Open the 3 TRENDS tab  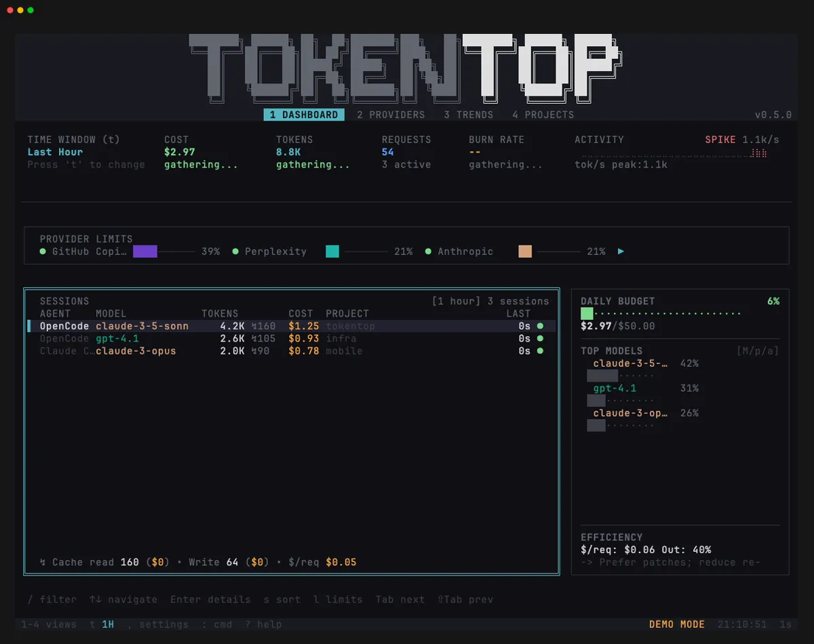click(x=468, y=115)
